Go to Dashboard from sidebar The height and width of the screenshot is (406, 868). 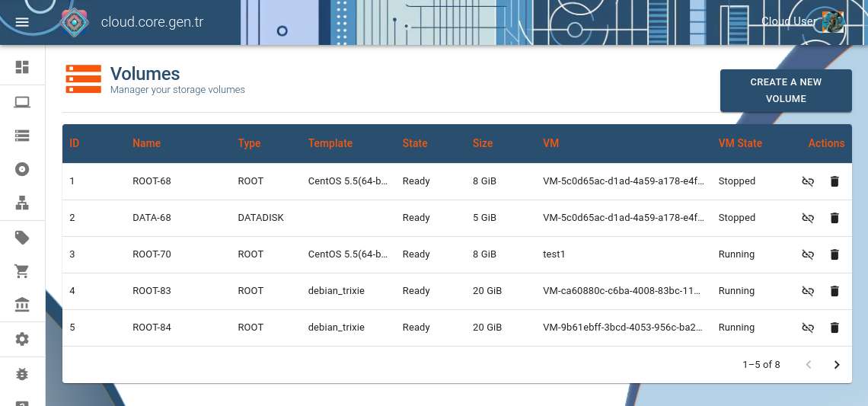(x=22, y=67)
